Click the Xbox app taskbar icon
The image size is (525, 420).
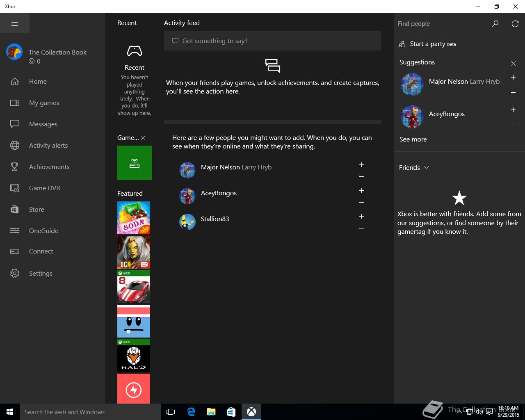tap(251, 412)
